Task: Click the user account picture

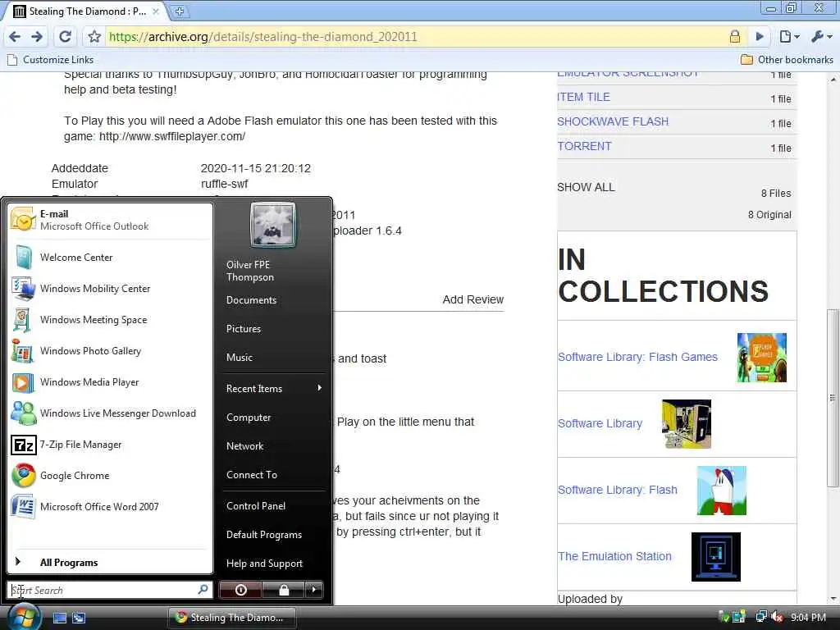Action: pos(272,225)
